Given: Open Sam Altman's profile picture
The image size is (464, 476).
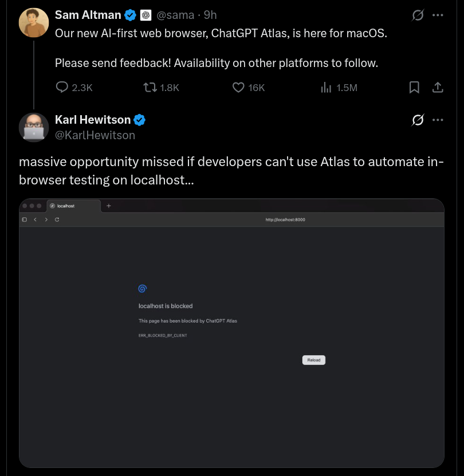Looking at the screenshot, I should coord(34,23).
